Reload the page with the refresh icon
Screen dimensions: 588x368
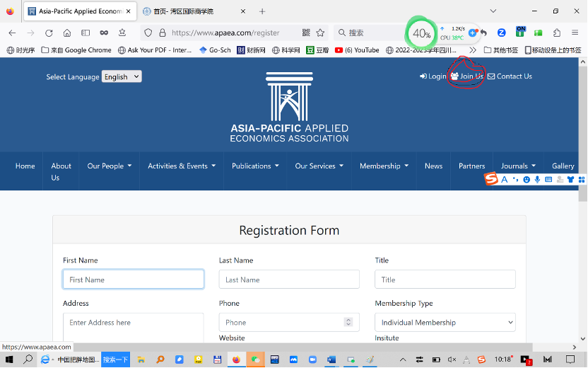click(x=49, y=33)
